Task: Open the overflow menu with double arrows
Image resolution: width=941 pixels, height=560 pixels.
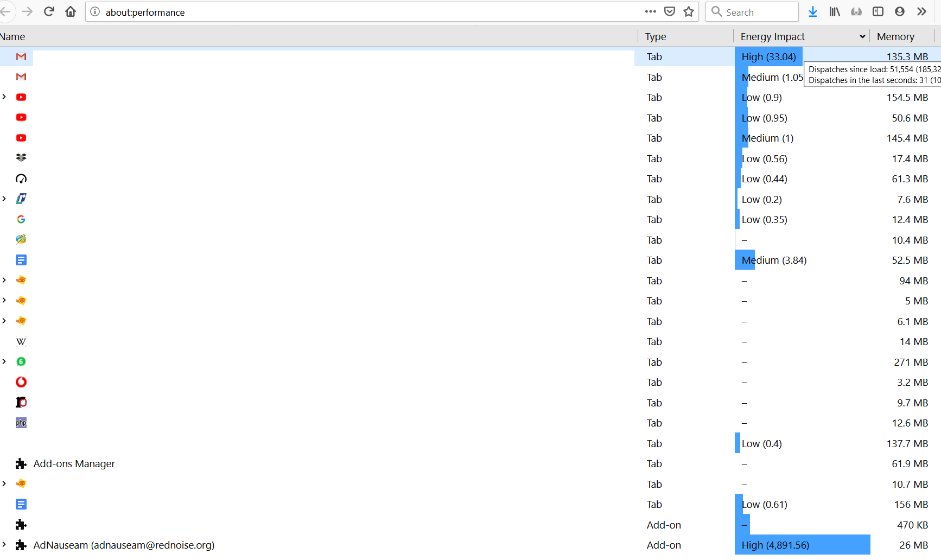Action: [922, 11]
